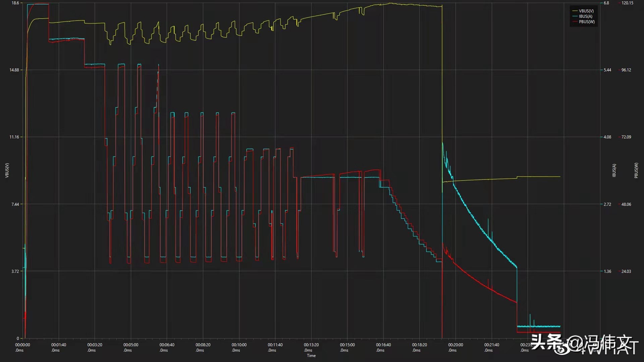The height and width of the screenshot is (362, 644).
Task: Select the 00:05:00 time tick label
Action: [130, 345]
